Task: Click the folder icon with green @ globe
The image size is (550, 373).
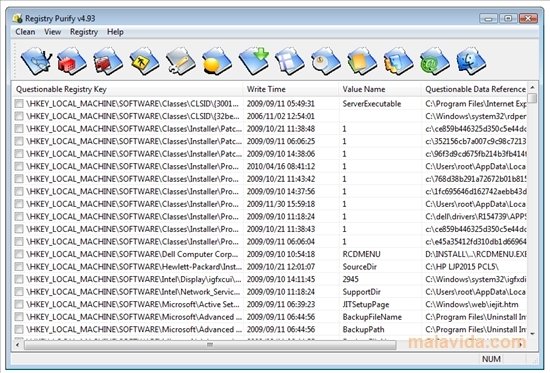Action: coord(435,61)
